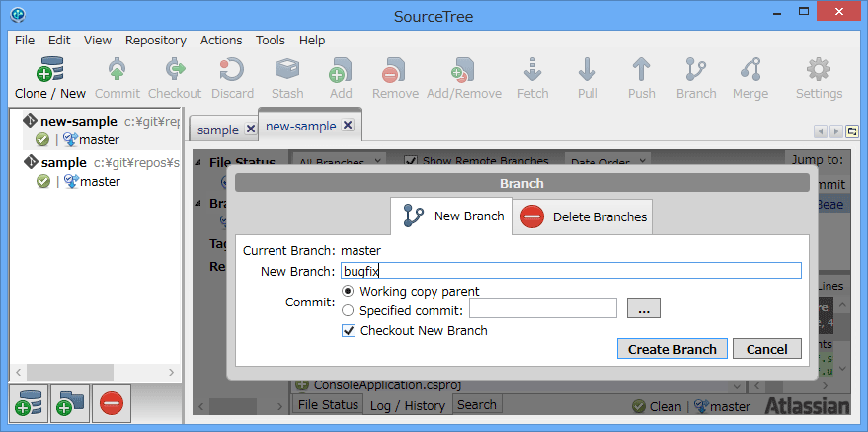Uncheck Checkout New Branch checkbox
Image resolution: width=868 pixels, height=432 pixels.
click(x=349, y=331)
